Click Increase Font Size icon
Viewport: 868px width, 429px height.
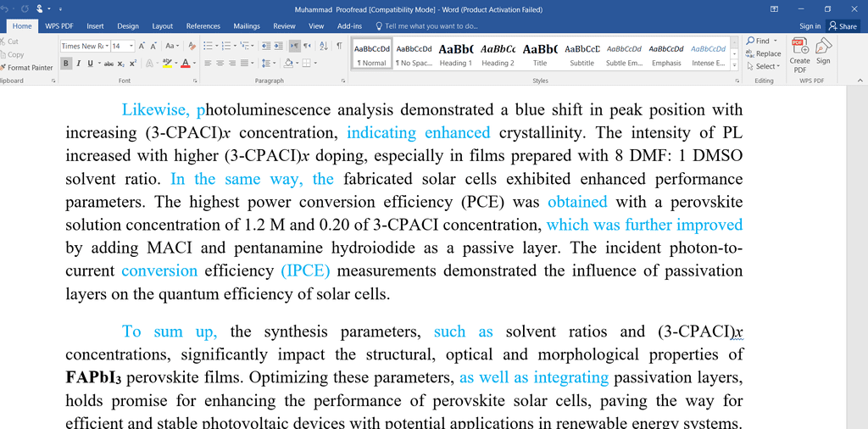(142, 46)
